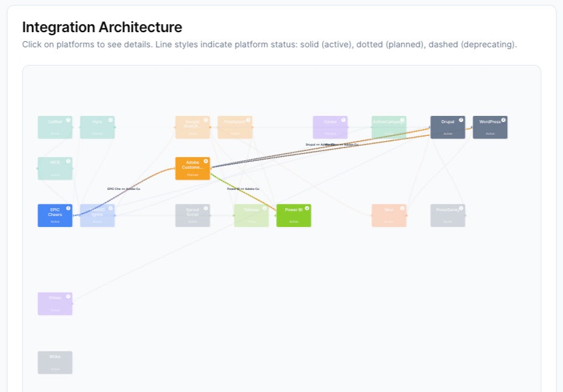Image resolution: width=563 pixels, height=392 pixels.
Task: Click the count badge on Power BI node
Action: point(307,208)
